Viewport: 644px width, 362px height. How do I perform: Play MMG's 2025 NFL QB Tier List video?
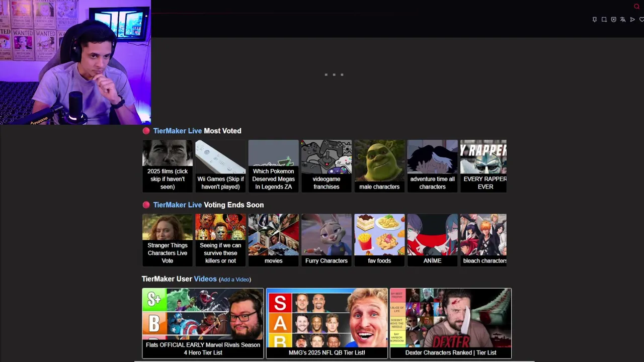pyautogui.click(x=327, y=323)
